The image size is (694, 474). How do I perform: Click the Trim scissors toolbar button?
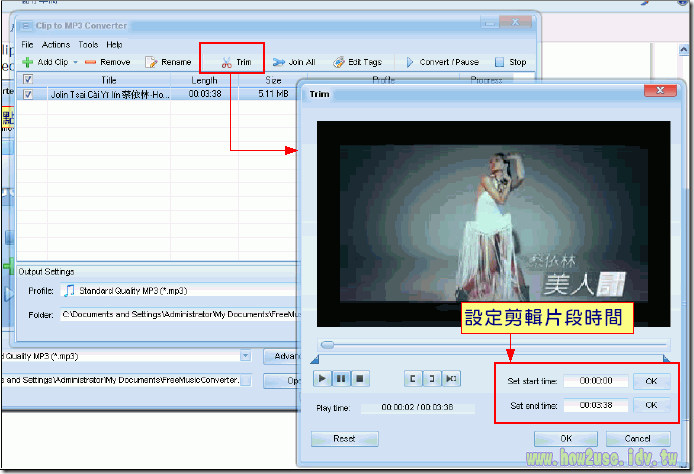pyautogui.click(x=236, y=62)
